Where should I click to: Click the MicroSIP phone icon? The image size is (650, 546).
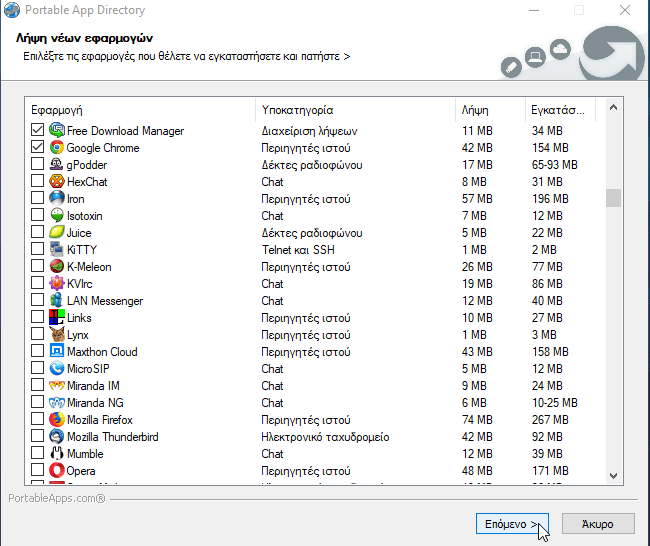pos(57,369)
